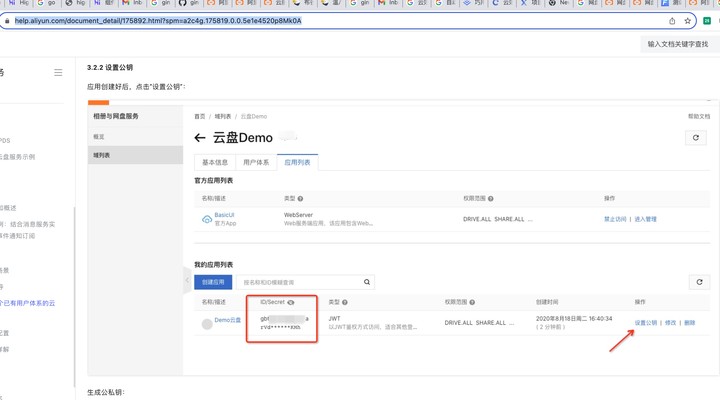This screenshot has width=720, height=400.
Task: Click refresh button next to 云盘Demo title
Action: [696, 138]
